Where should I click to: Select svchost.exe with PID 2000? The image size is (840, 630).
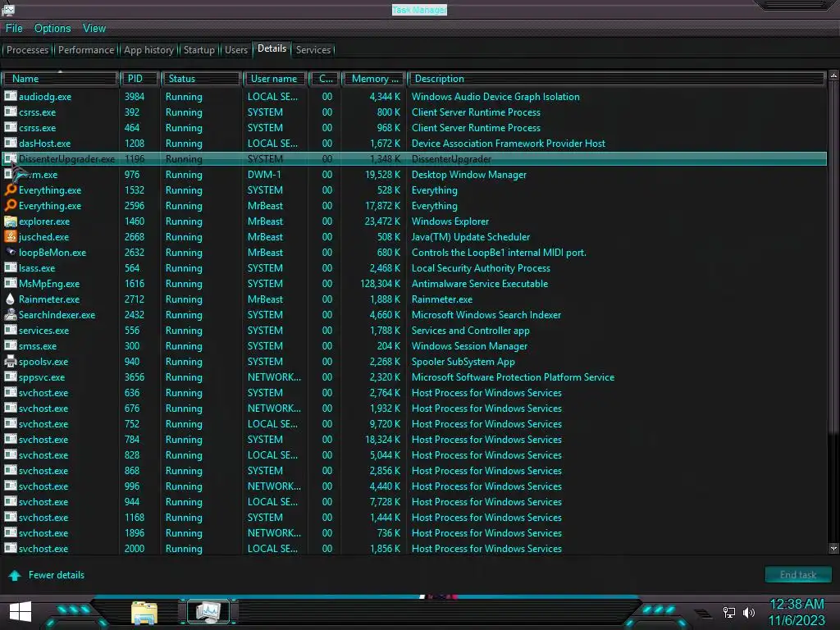[414, 549]
